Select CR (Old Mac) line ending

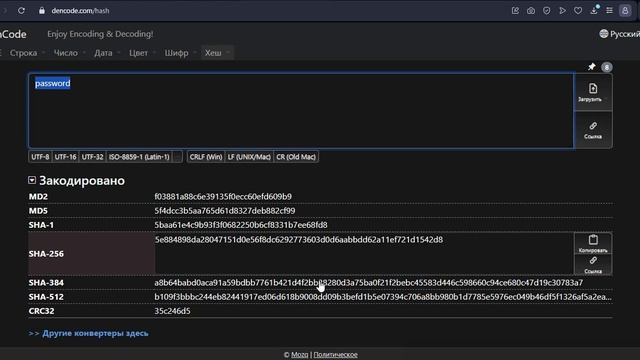296,157
